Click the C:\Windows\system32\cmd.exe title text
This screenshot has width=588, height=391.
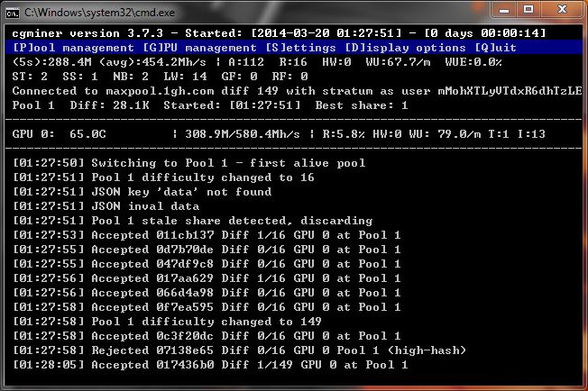click(x=100, y=13)
